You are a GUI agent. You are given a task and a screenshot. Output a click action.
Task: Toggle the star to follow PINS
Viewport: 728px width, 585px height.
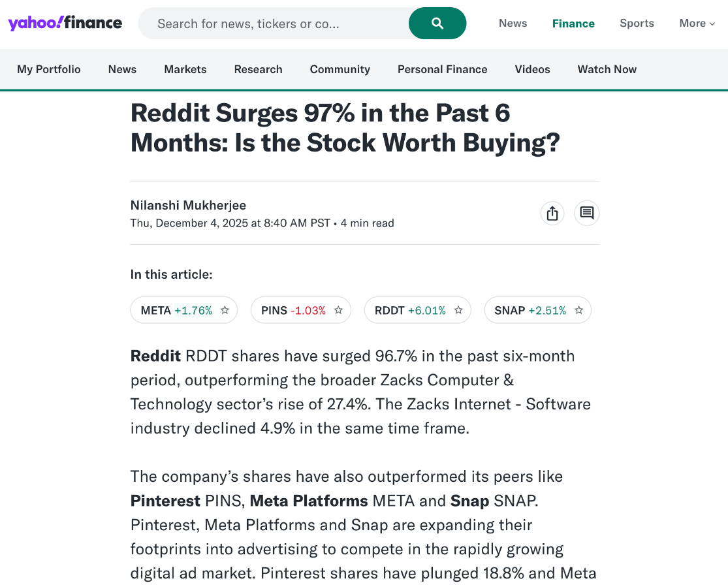[x=339, y=311]
